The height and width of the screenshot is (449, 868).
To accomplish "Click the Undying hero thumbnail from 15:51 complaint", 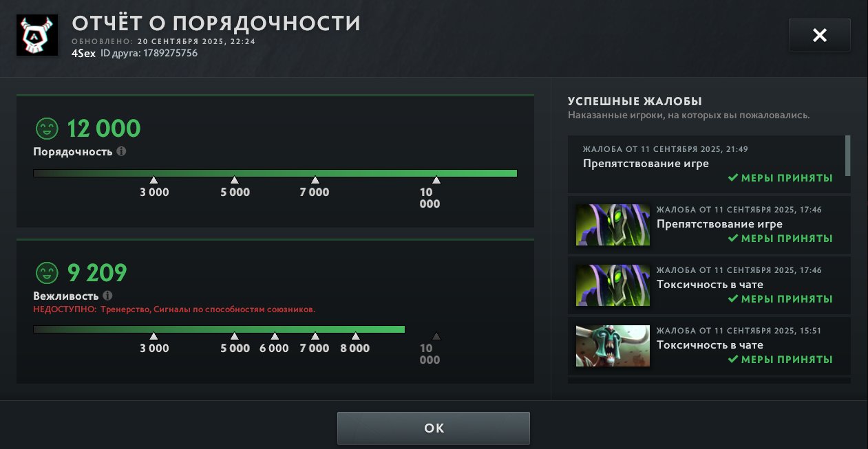I will [x=613, y=346].
